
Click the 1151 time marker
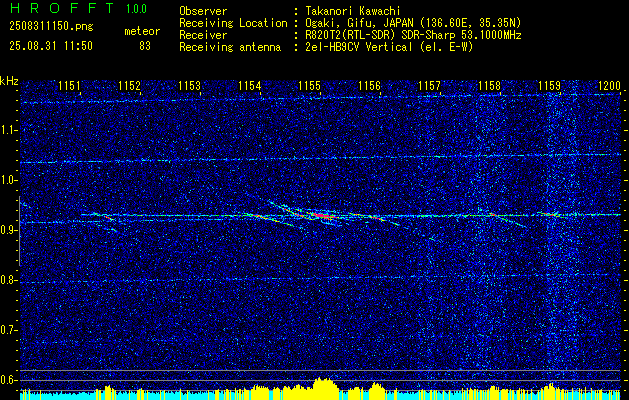pos(69,86)
